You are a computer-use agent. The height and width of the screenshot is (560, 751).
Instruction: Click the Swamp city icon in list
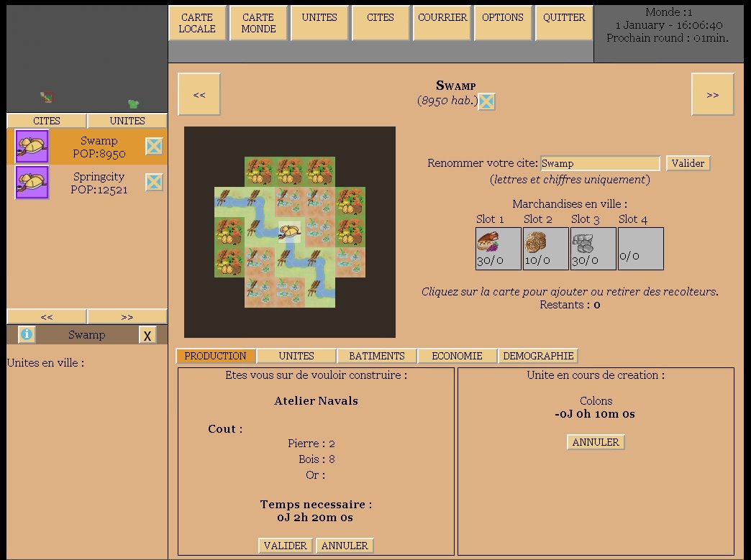[32, 146]
